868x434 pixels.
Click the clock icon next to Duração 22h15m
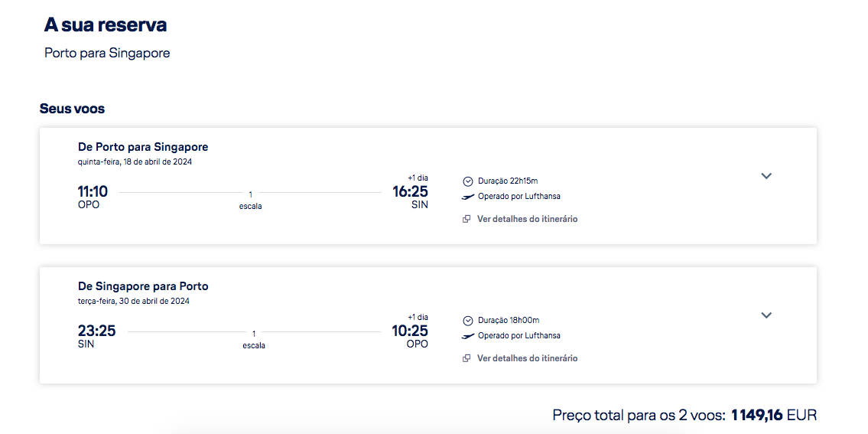click(x=468, y=181)
